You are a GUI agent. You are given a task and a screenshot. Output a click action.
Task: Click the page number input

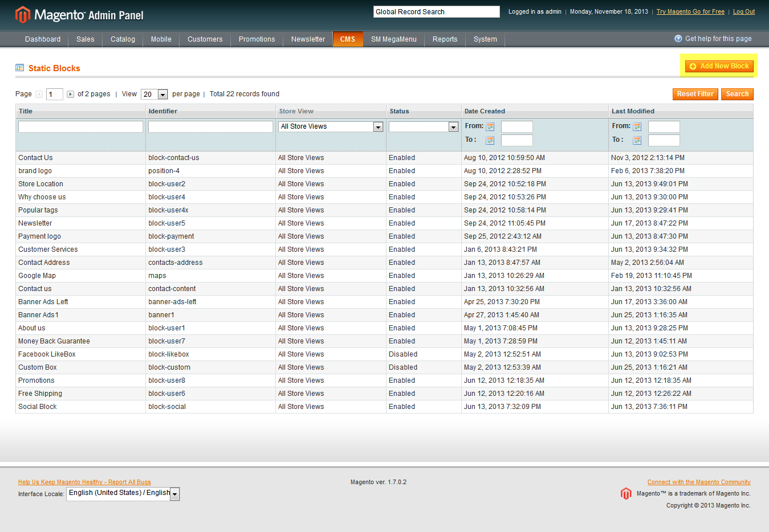coord(55,94)
